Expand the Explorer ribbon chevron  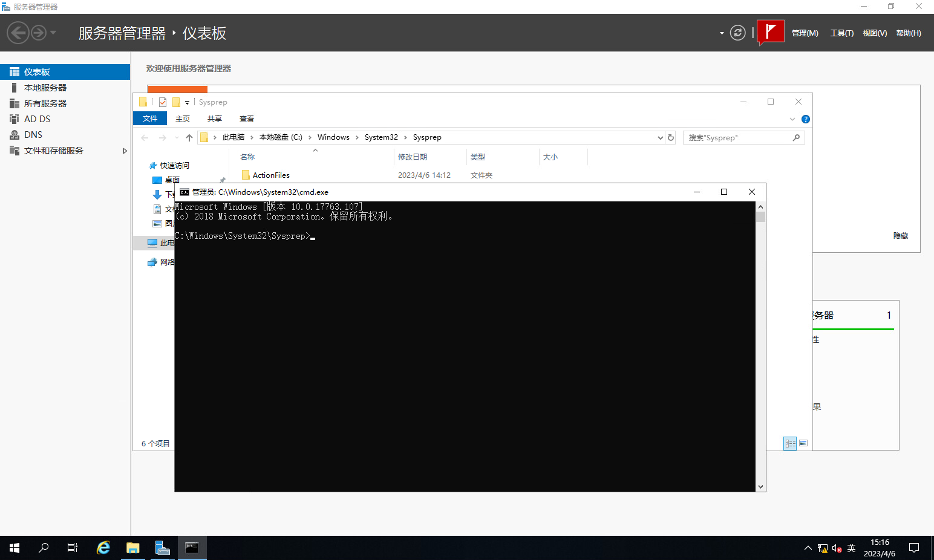(x=792, y=119)
